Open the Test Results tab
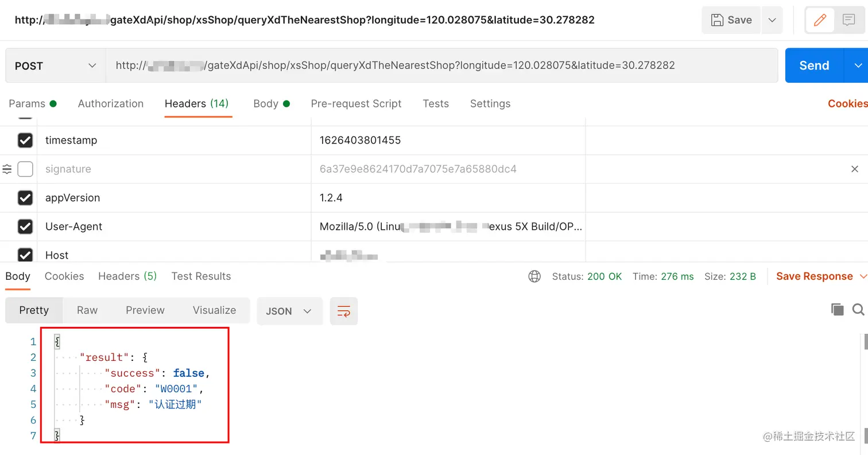The image size is (868, 455). click(201, 276)
